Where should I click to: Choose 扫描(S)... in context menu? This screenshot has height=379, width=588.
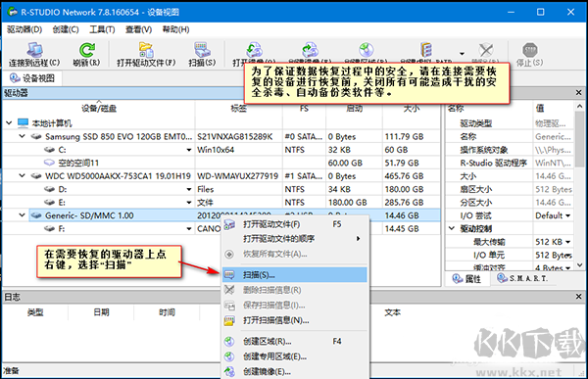point(294,275)
